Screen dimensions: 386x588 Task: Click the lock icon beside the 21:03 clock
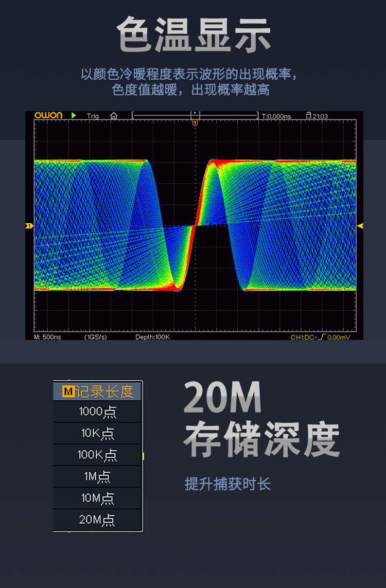tap(308, 116)
